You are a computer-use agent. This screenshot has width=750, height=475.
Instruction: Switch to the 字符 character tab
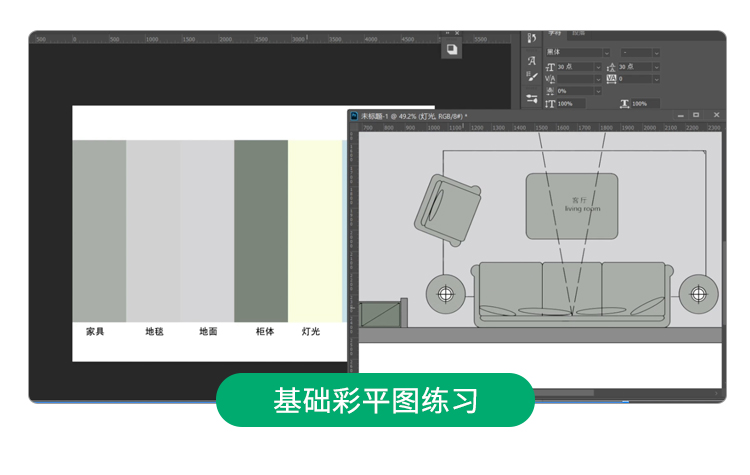pyautogui.click(x=554, y=33)
